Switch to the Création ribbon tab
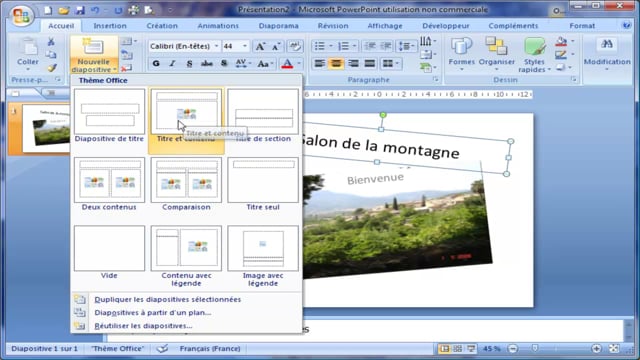 point(162,26)
